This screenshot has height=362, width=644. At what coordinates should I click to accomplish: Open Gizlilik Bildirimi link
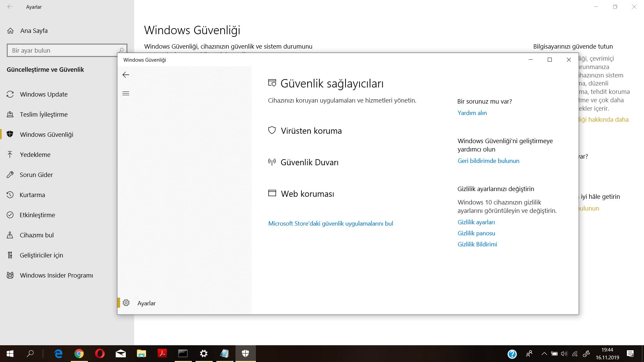point(477,244)
